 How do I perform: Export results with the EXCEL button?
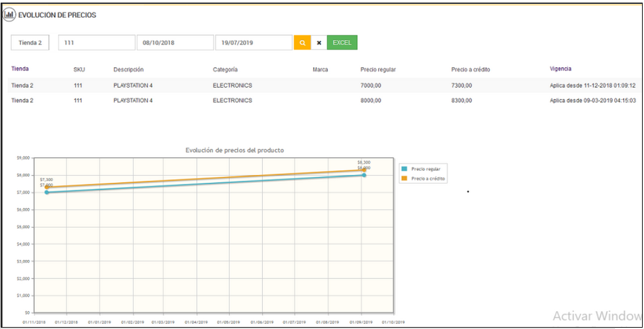[x=342, y=43]
